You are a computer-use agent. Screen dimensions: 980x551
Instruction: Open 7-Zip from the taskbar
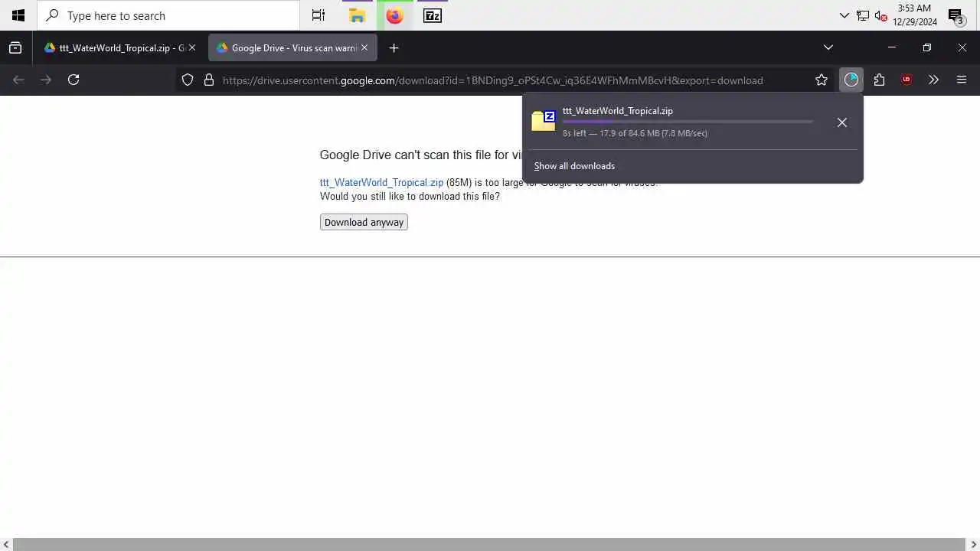(x=433, y=15)
